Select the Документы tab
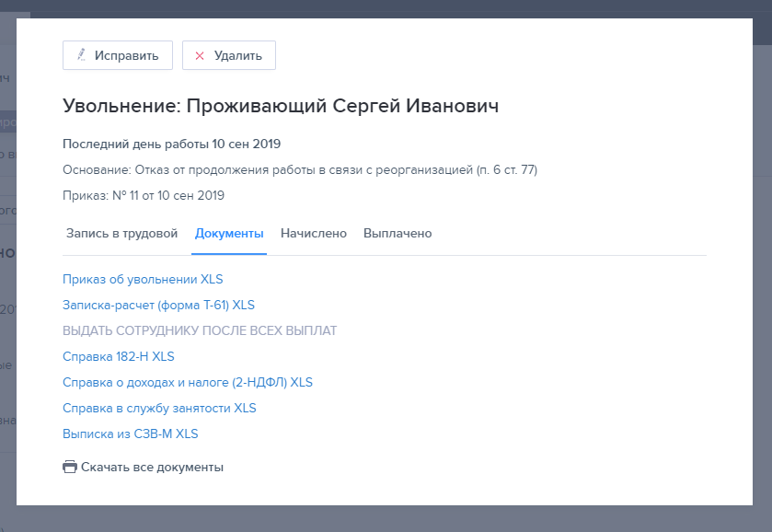772x532 pixels. point(229,234)
